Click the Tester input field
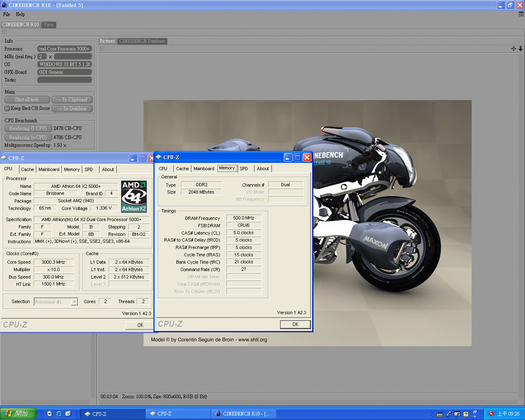The width and height of the screenshot is (525, 420). point(65,80)
